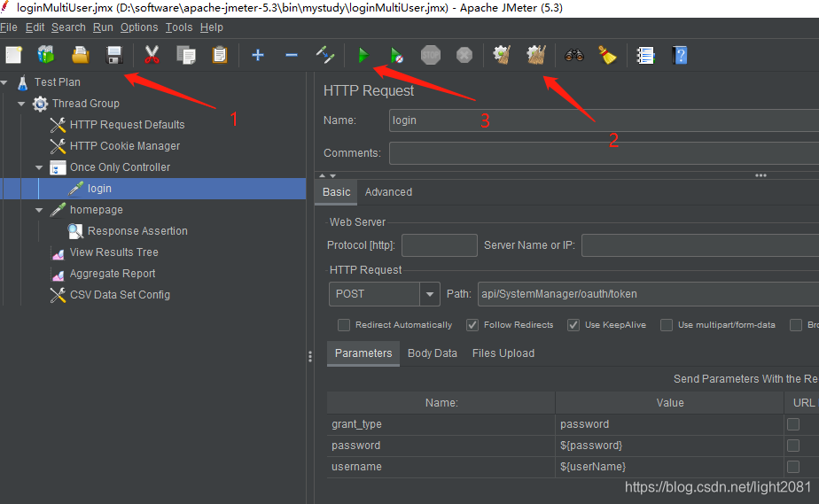This screenshot has width=819, height=504.
Task: Click the Protocol [http] input field
Action: click(x=440, y=245)
